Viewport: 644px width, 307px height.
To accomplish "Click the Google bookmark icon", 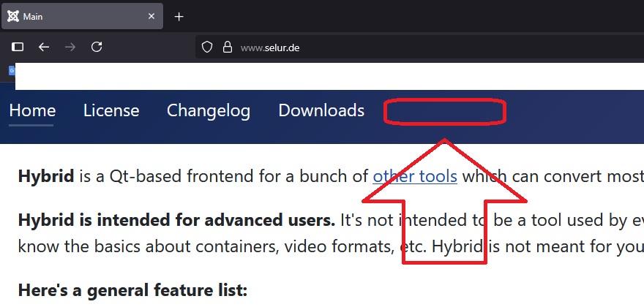I will [11, 71].
